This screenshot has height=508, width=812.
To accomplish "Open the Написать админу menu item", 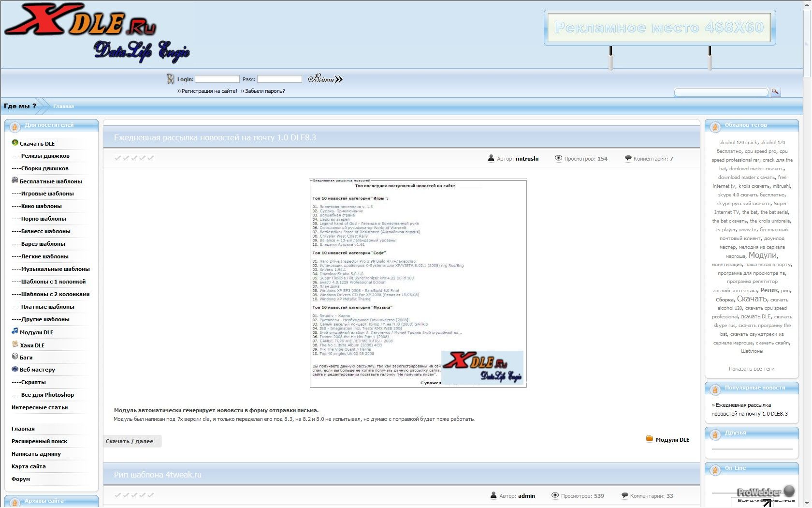I will point(36,454).
